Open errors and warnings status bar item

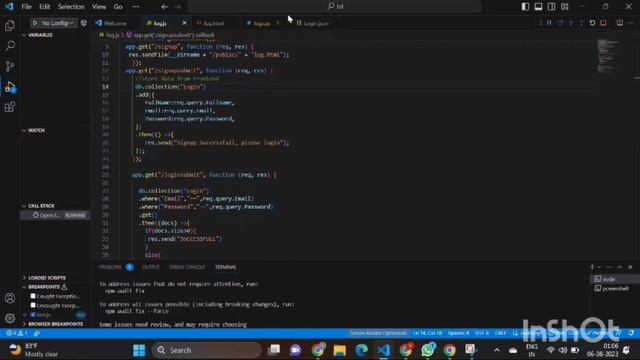[16, 333]
